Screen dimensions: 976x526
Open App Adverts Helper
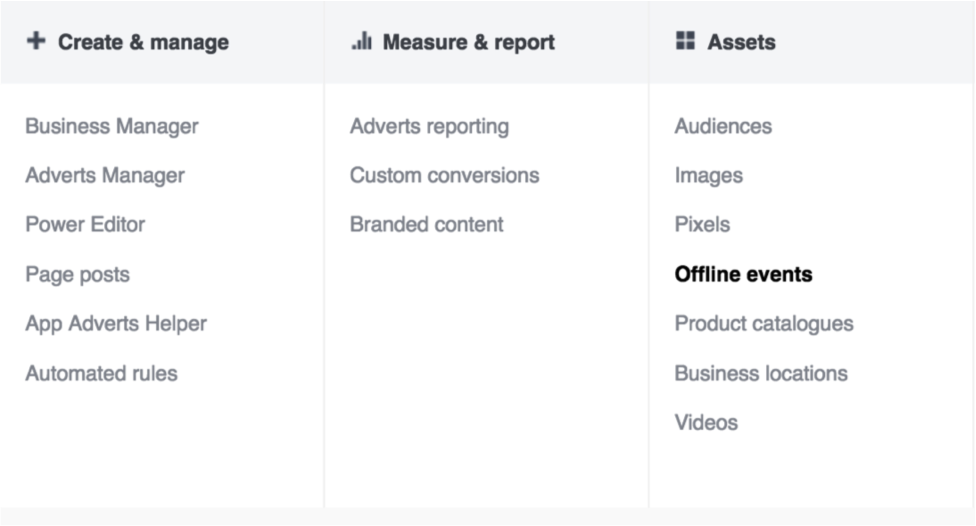click(115, 323)
